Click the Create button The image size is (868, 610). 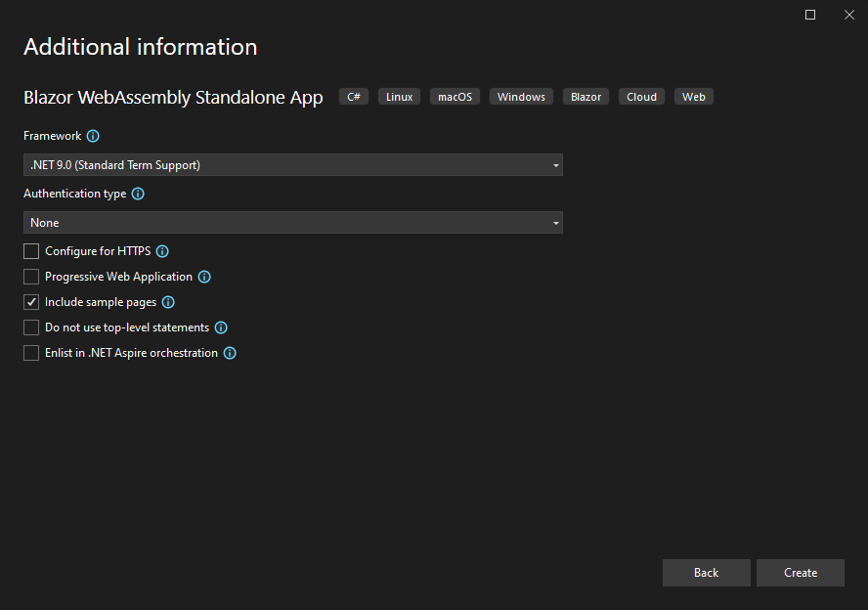(801, 573)
